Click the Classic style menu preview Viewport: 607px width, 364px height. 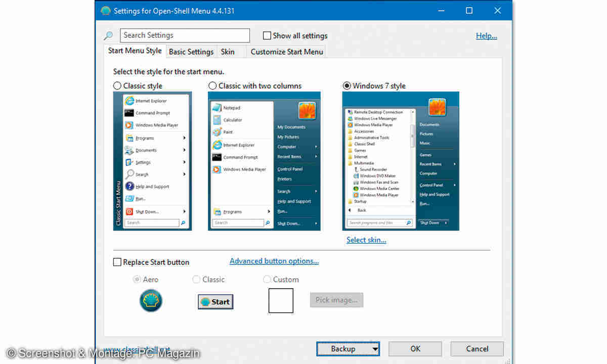(x=152, y=161)
